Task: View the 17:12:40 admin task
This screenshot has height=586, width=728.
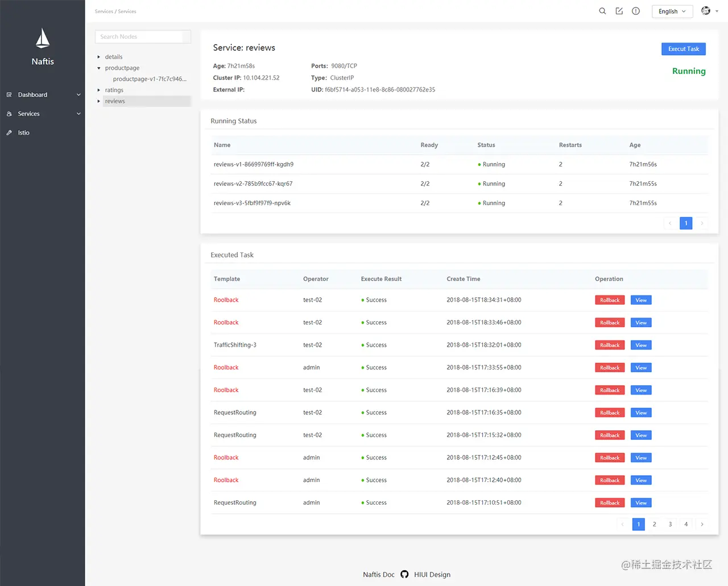Action: (x=641, y=480)
